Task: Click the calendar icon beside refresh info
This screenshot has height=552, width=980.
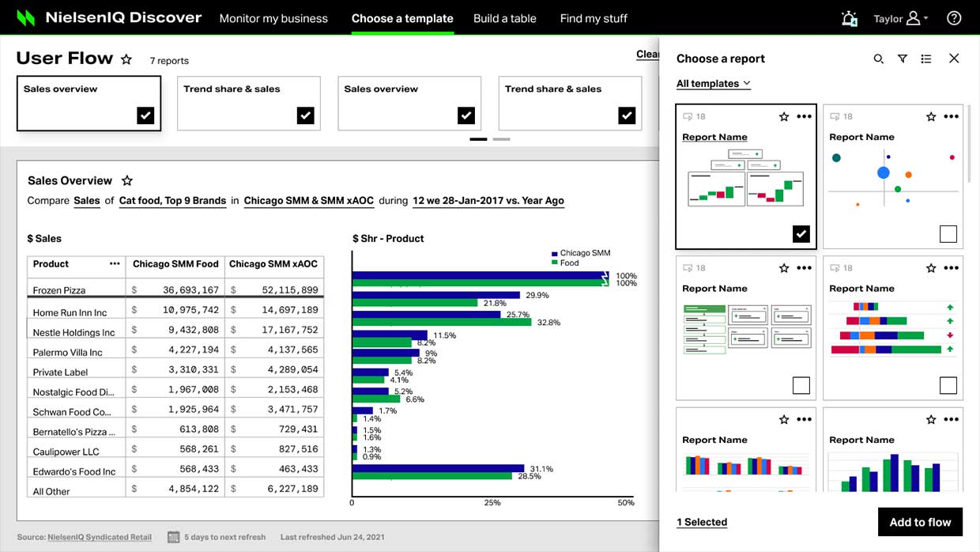Action: tap(173, 537)
